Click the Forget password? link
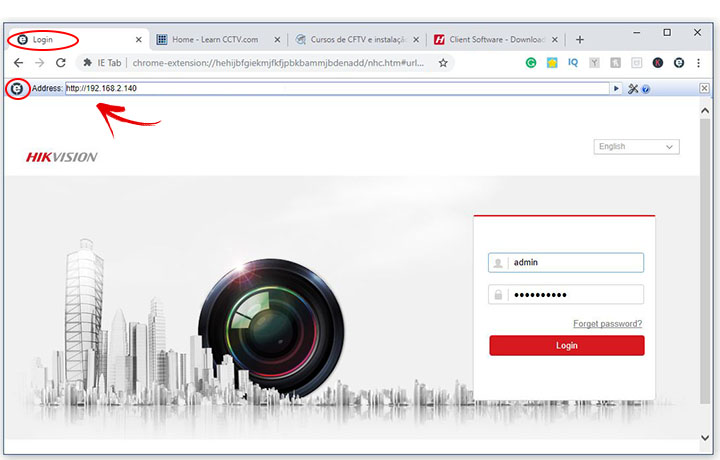 click(607, 324)
